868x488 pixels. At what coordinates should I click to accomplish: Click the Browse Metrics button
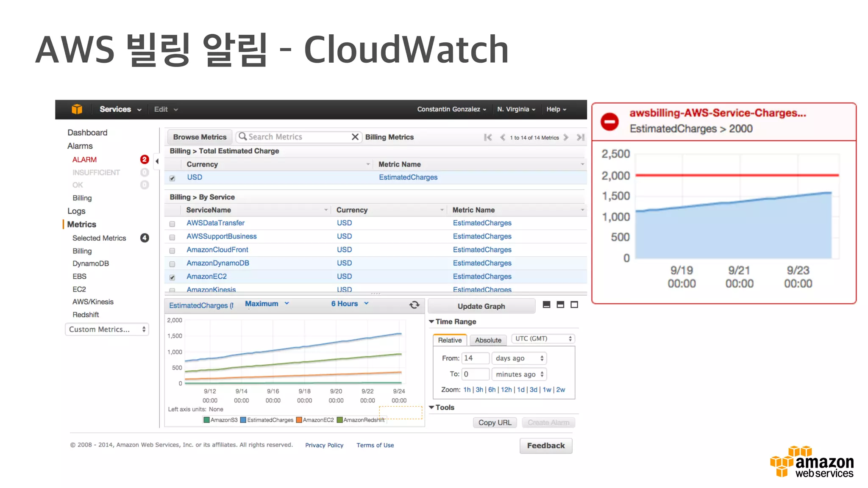pos(200,137)
